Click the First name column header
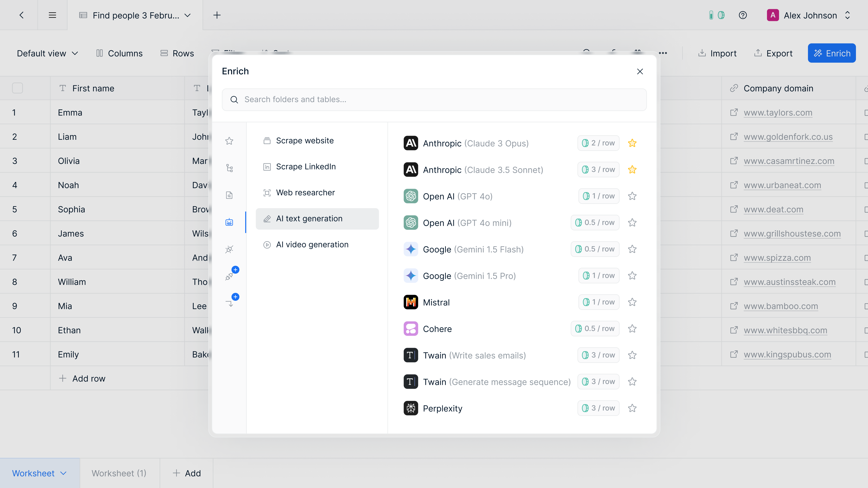 click(x=117, y=88)
